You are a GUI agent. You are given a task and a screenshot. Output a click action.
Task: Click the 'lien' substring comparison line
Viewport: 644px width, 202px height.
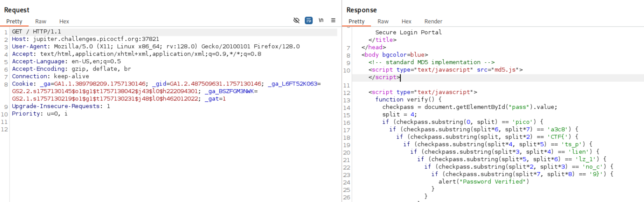tap(505, 152)
